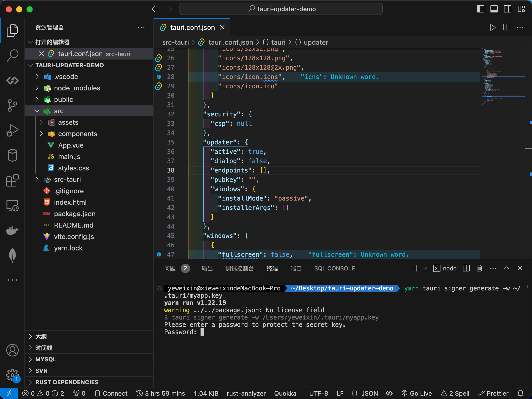Expand the public folder
Viewport: 532px width, 399px height.
click(x=37, y=99)
